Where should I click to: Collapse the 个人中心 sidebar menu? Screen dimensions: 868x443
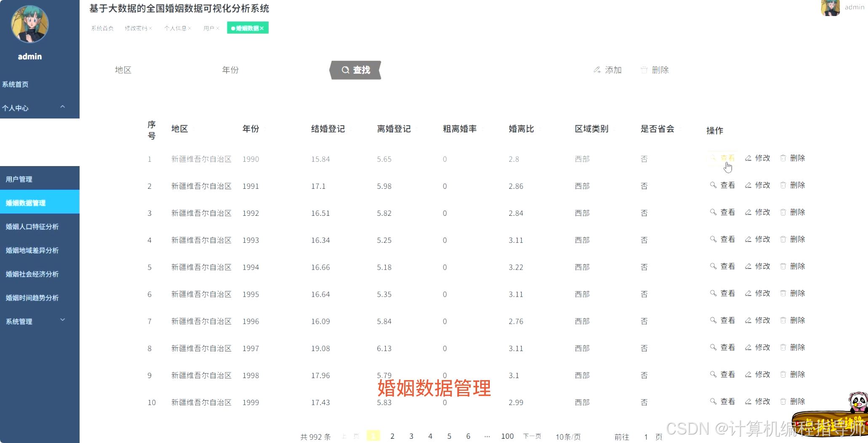click(x=40, y=108)
